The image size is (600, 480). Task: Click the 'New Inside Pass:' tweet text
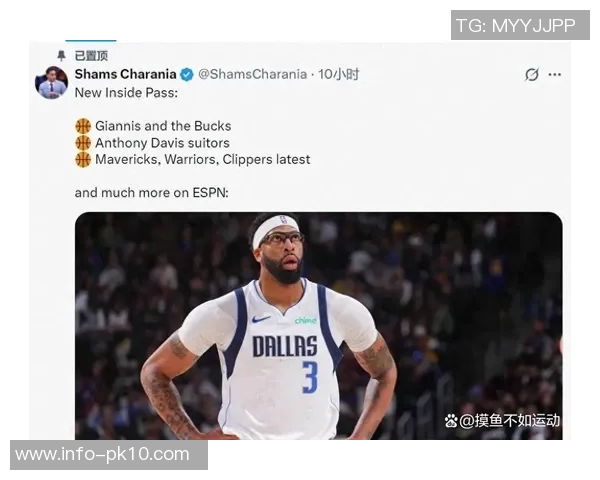point(126,93)
